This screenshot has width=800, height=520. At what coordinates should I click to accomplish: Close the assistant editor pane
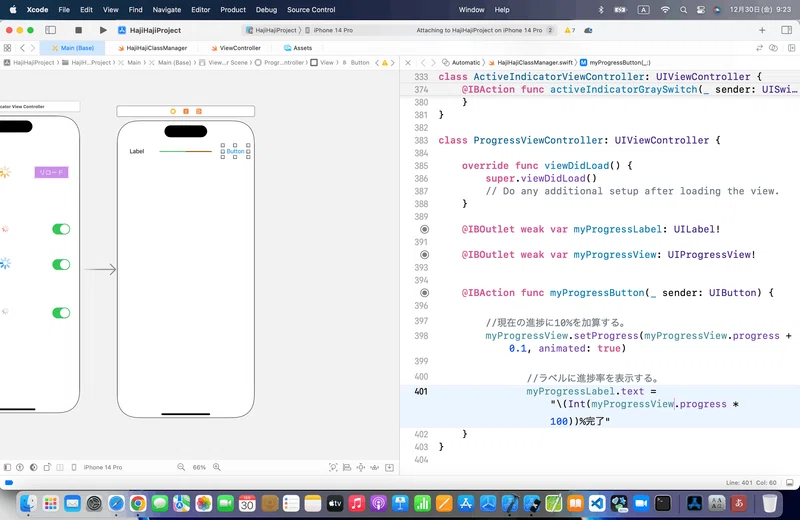coord(408,63)
